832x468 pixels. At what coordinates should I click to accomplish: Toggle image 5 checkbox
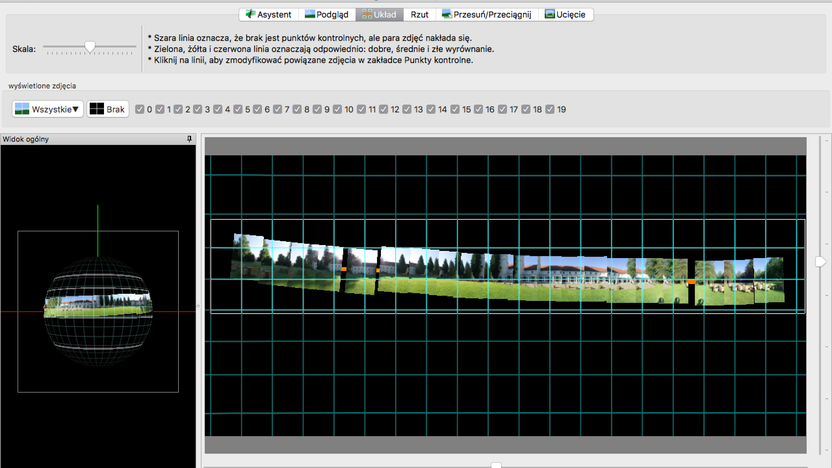click(238, 109)
